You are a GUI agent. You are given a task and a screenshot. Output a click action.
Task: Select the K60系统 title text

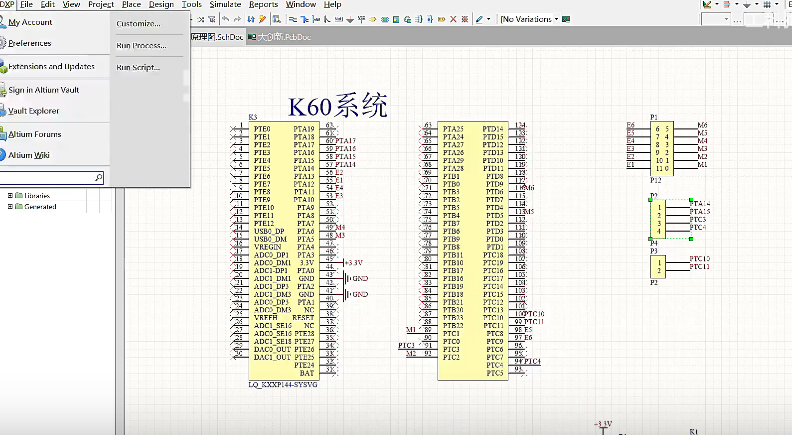tap(337, 106)
